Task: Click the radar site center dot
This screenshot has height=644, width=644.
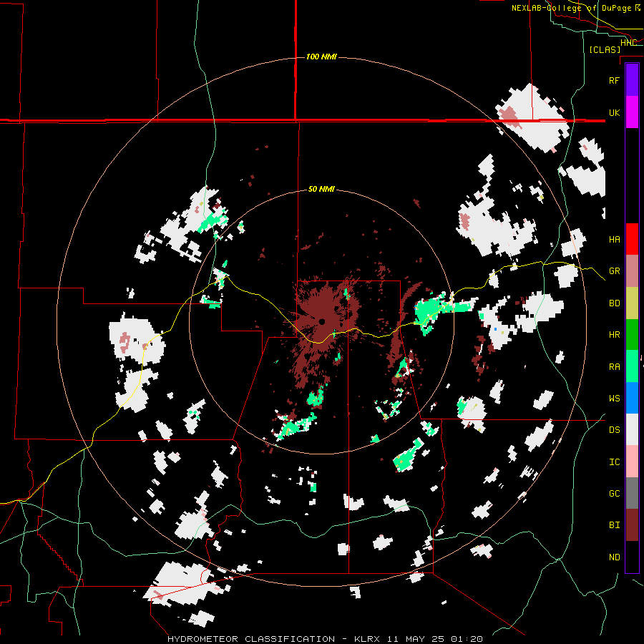Action: pos(322,321)
